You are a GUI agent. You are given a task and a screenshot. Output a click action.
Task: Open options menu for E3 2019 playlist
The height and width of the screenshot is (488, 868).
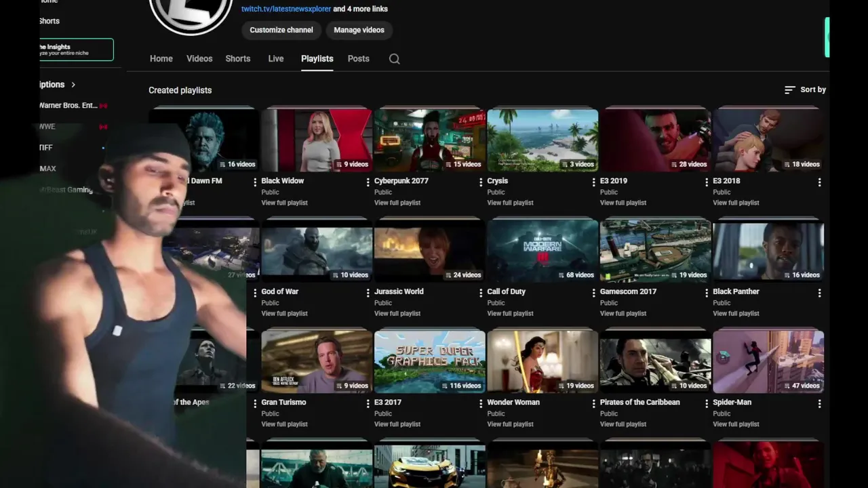pos(707,182)
